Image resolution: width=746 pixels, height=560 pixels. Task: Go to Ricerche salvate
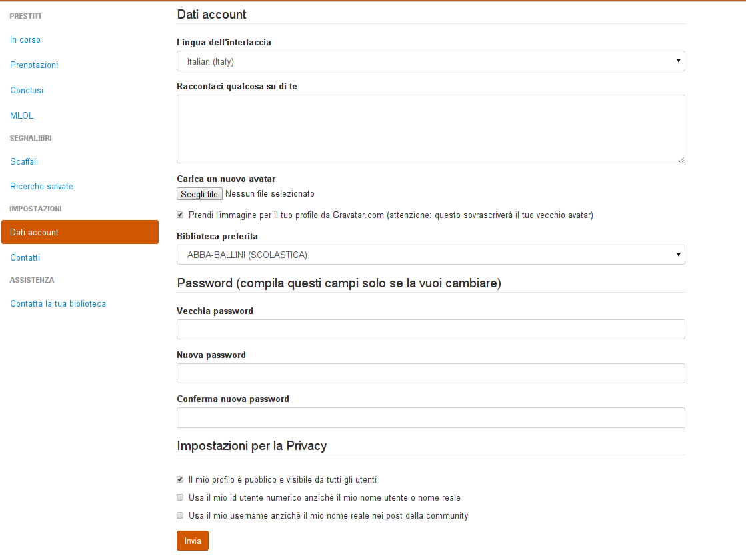pyautogui.click(x=41, y=187)
